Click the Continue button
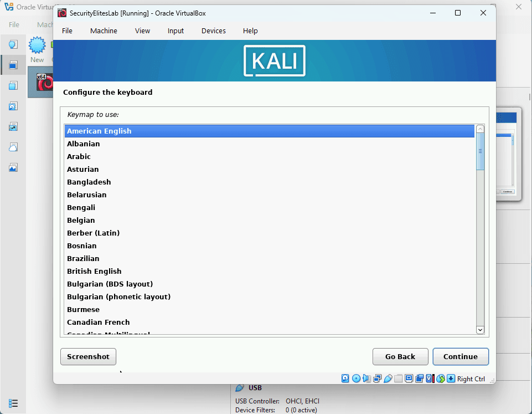 click(x=461, y=356)
